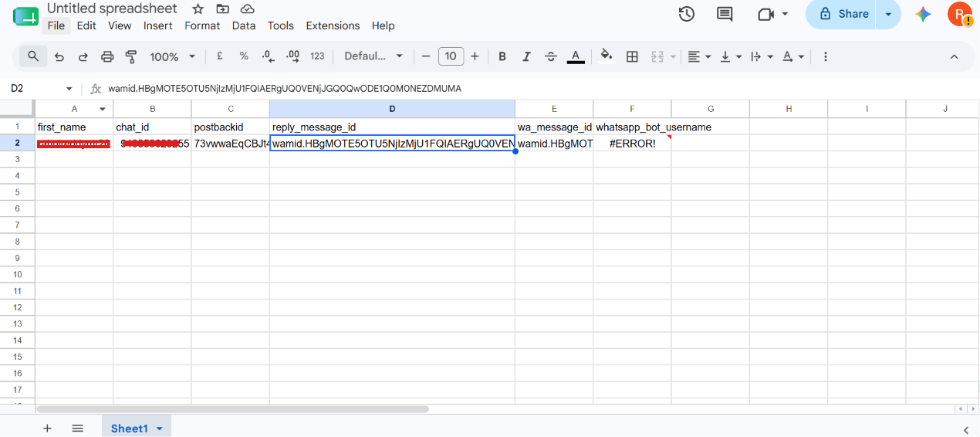The height and width of the screenshot is (437, 980).
Task: Open the fill color bucket
Action: point(607,56)
